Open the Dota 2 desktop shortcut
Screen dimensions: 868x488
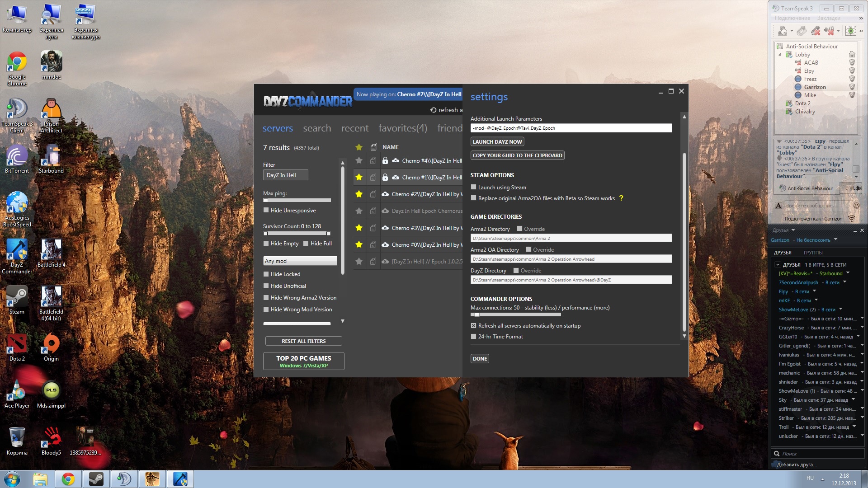coord(17,347)
